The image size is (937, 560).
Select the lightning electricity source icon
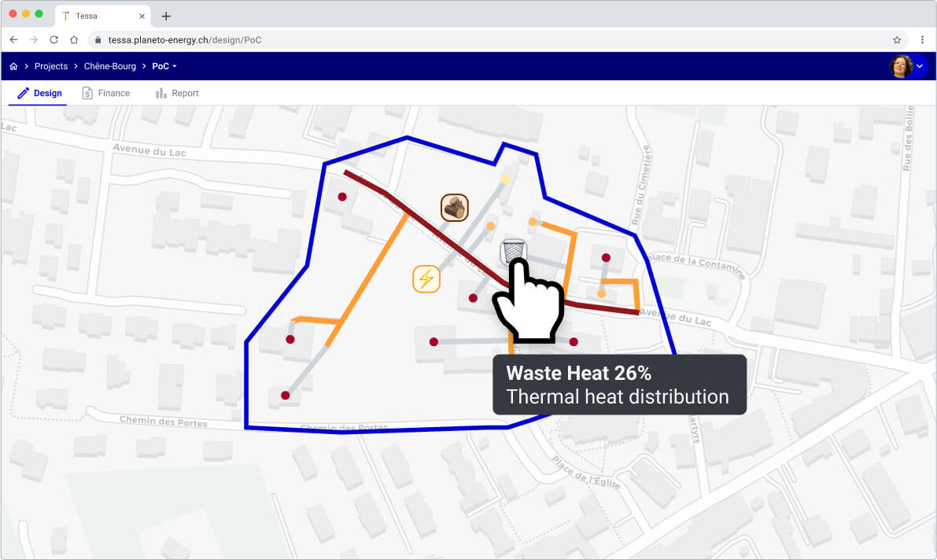pos(426,278)
